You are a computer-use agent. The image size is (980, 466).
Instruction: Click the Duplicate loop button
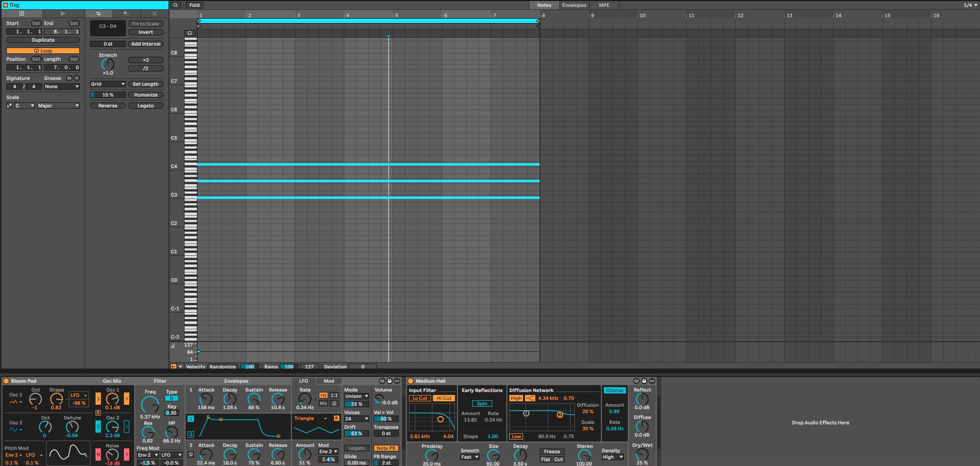click(43, 40)
